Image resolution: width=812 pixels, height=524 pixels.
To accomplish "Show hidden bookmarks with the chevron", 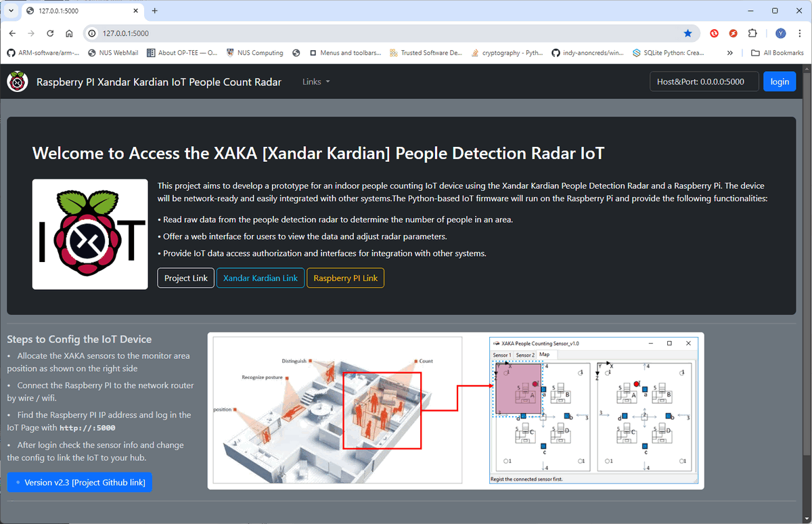I will coord(729,53).
